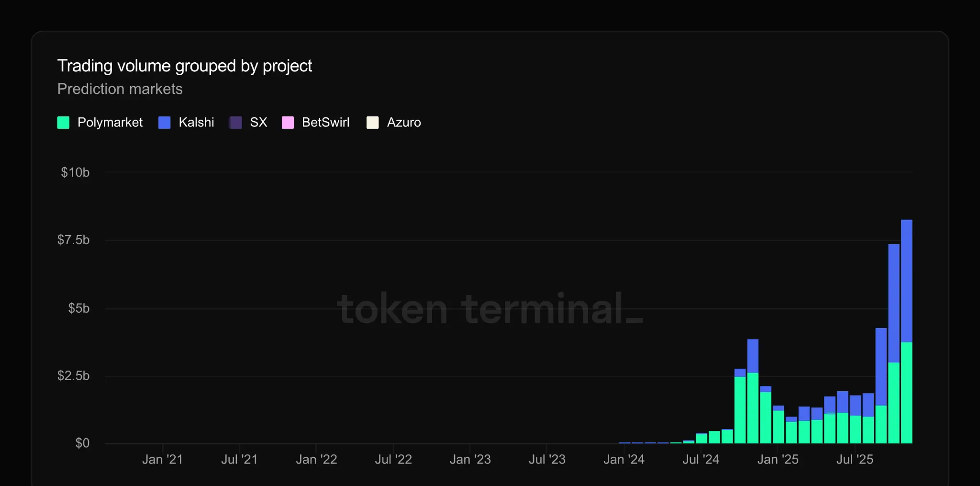Select the Jul '25 x-axis label
The image size is (980, 486).
point(855,460)
